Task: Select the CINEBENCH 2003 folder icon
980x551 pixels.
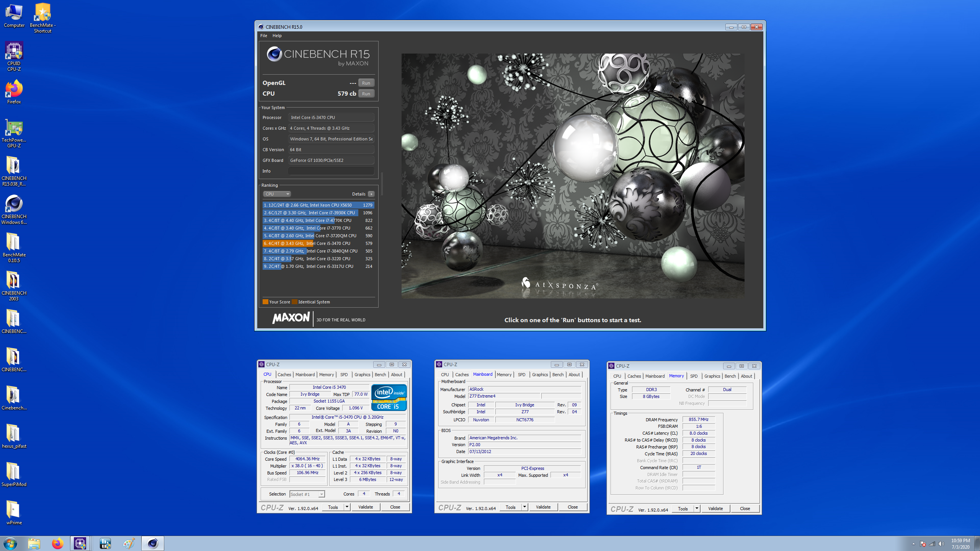Action: pyautogui.click(x=14, y=286)
